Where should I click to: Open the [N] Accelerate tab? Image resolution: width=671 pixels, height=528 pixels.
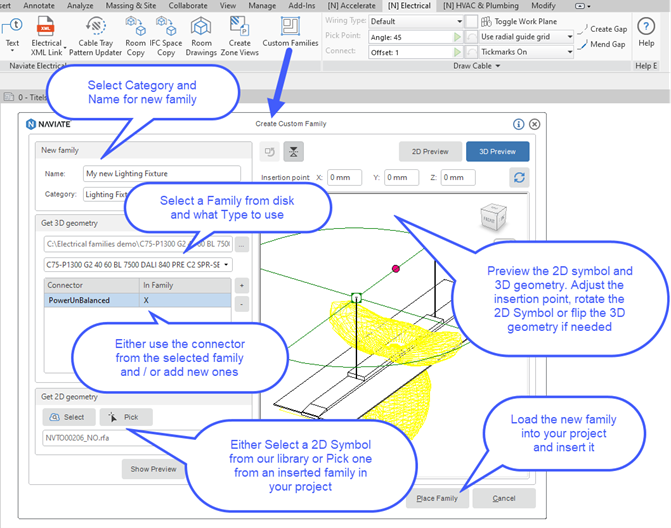(x=351, y=6)
